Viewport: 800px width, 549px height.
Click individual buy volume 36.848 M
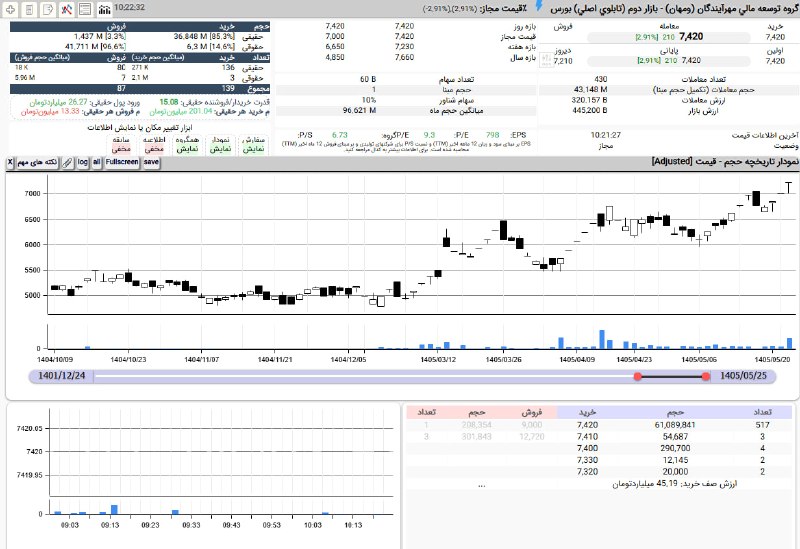(189, 36)
